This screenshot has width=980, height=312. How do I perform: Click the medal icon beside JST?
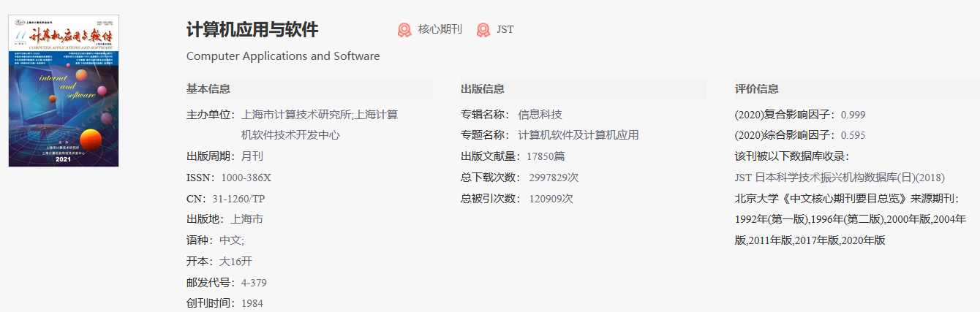483,30
